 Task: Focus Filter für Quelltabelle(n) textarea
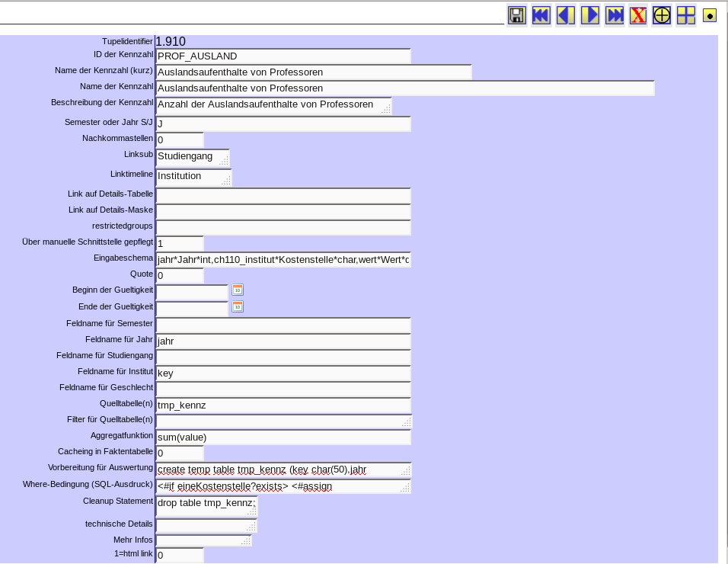(x=284, y=421)
